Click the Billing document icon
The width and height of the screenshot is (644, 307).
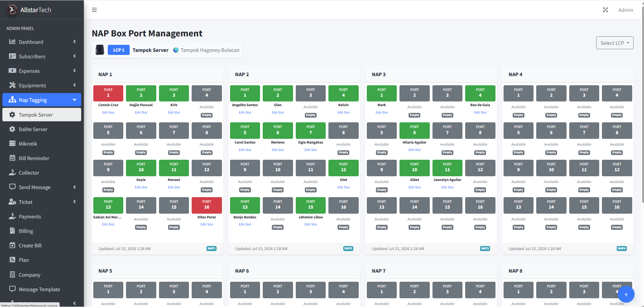click(12, 231)
